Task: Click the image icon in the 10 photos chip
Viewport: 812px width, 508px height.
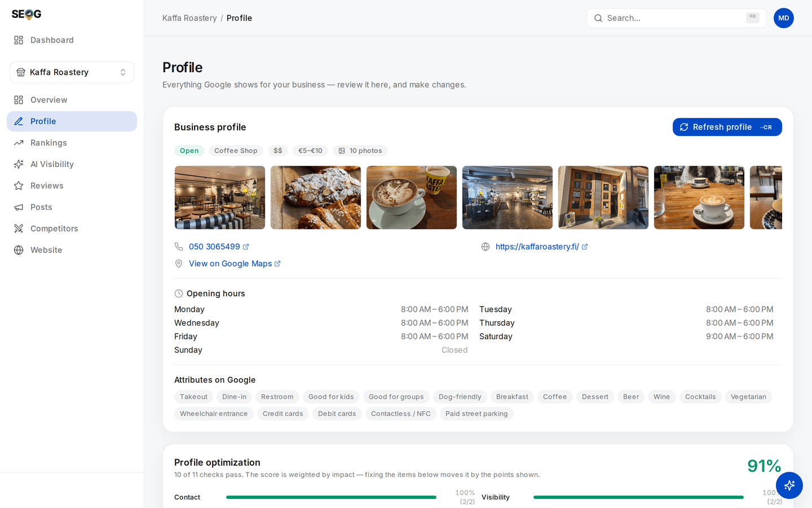Action: 342,151
